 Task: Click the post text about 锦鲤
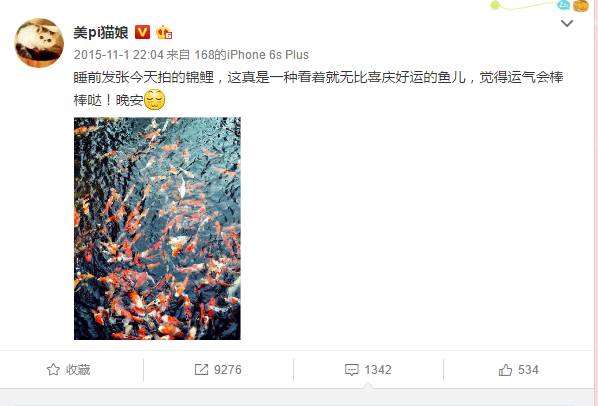pyautogui.click(x=318, y=88)
